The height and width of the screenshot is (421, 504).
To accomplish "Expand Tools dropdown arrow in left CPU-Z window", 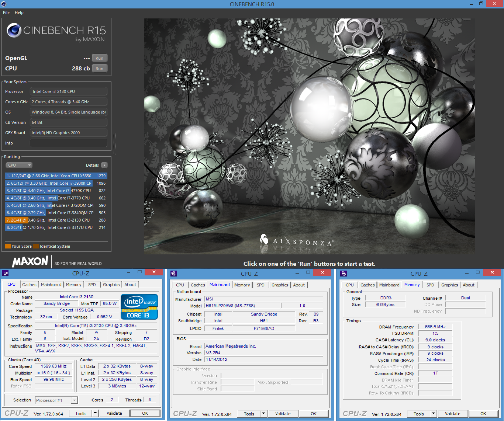I will (x=95, y=413).
